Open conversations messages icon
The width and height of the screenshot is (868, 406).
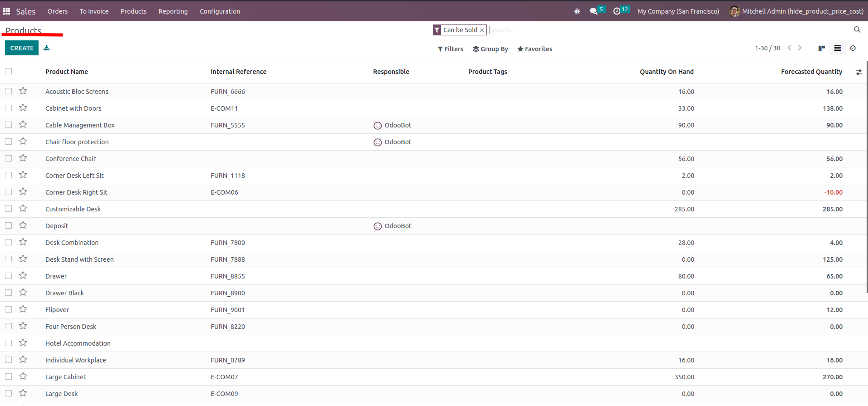[x=593, y=11]
